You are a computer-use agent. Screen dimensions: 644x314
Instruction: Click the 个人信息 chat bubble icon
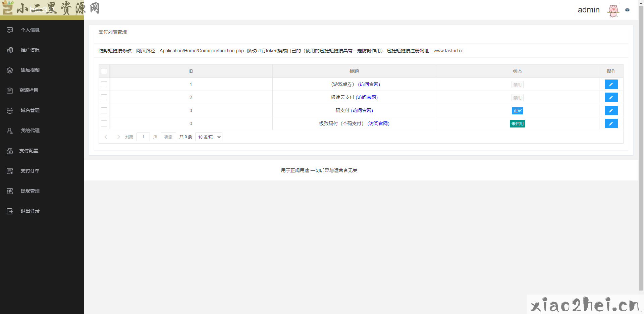pos(10,30)
